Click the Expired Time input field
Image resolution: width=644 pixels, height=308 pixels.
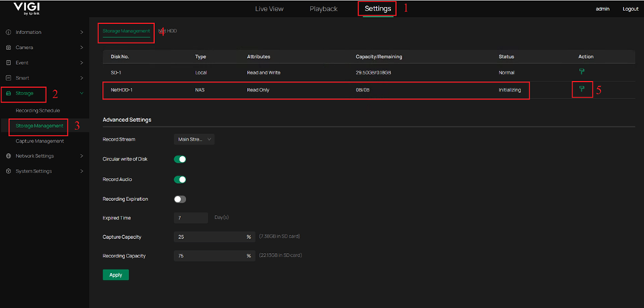[x=191, y=218]
